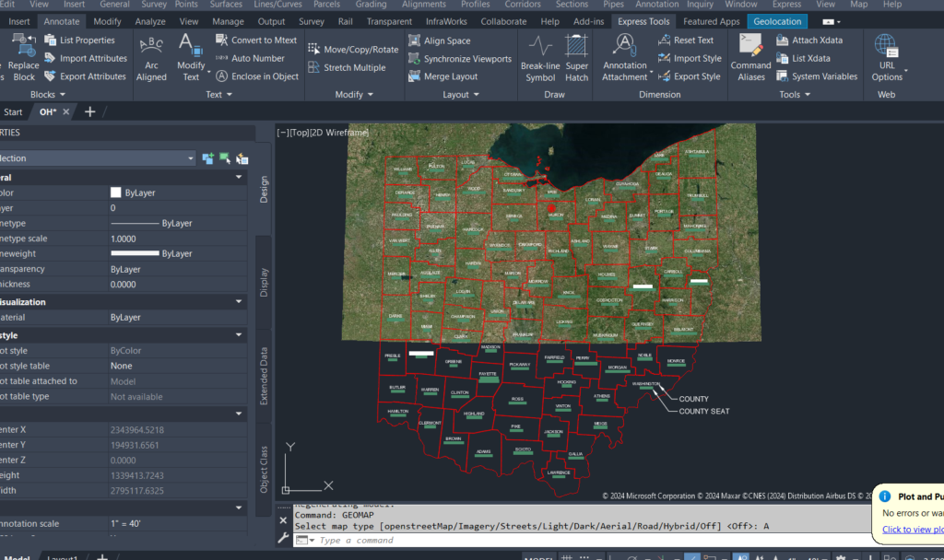Switch to the Featured Apps ribbon tab
Viewport: 944px width, 560px height.
[x=711, y=20]
